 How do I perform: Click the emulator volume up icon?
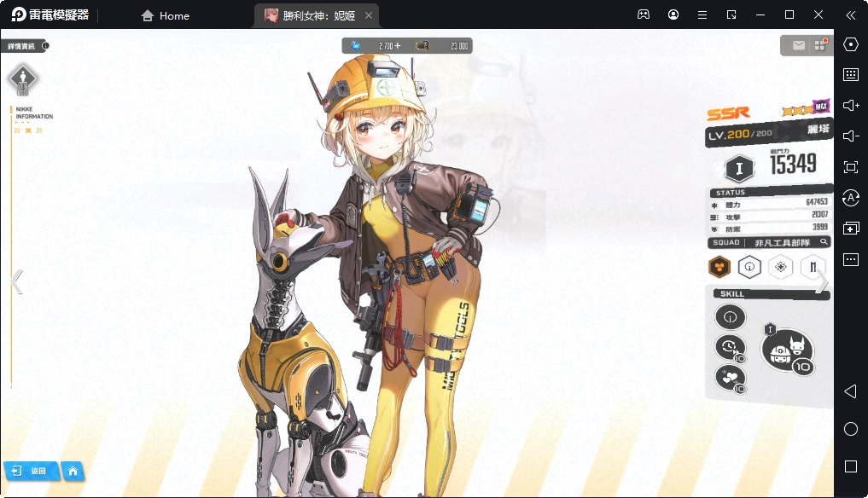[x=850, y=105]
